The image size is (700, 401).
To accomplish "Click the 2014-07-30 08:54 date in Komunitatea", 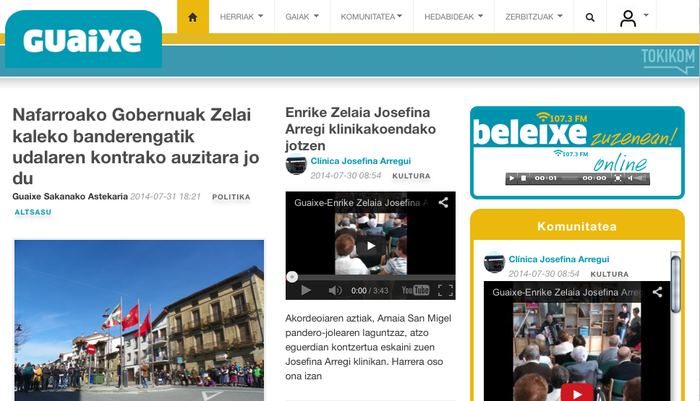I will (544, 274).
